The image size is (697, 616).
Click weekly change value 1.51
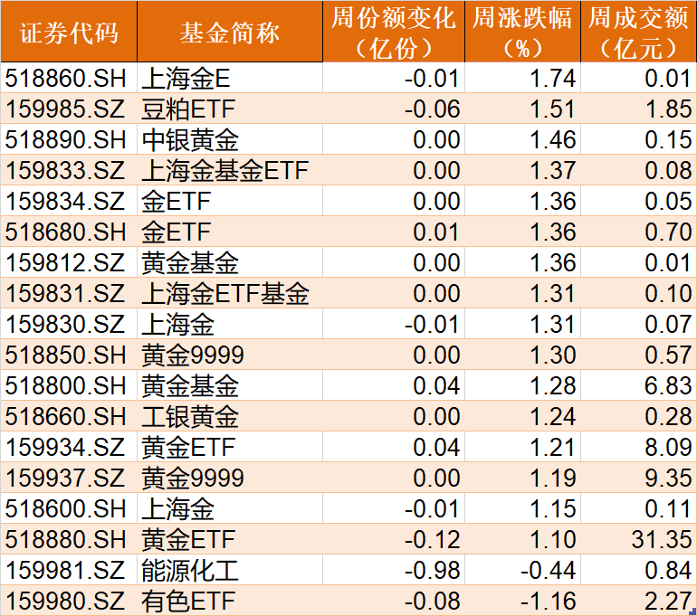(553, 109)
